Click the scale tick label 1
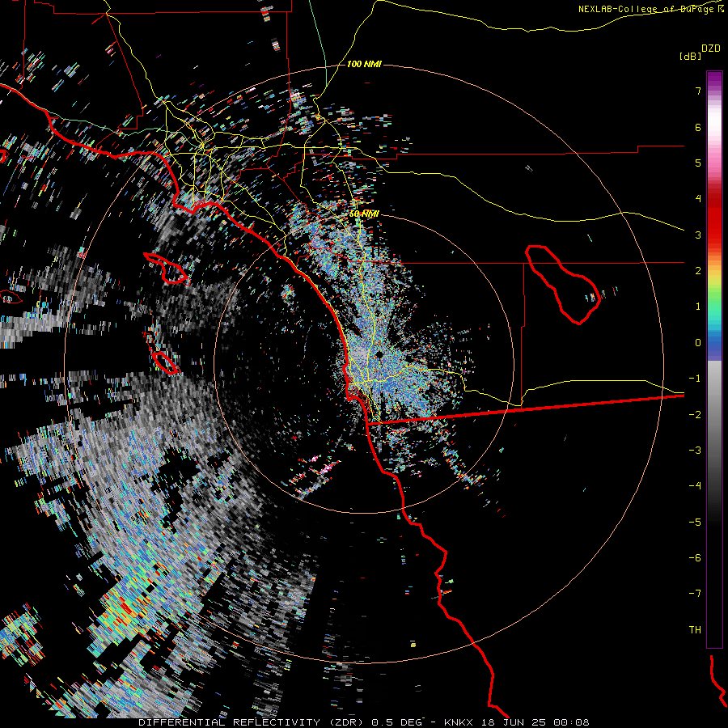The image size is (728, 728). (x=698, y=307)
